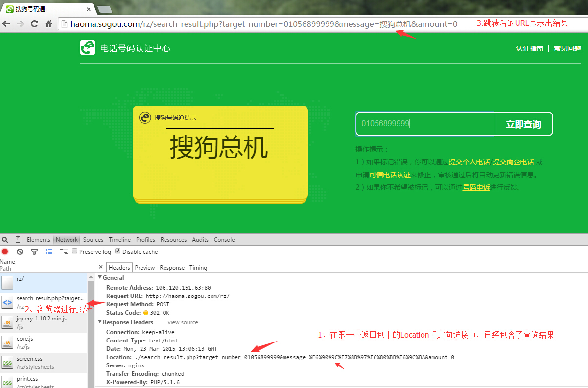Select the core.js request row
Screen dimensions: 588x388
coord(44,342)
